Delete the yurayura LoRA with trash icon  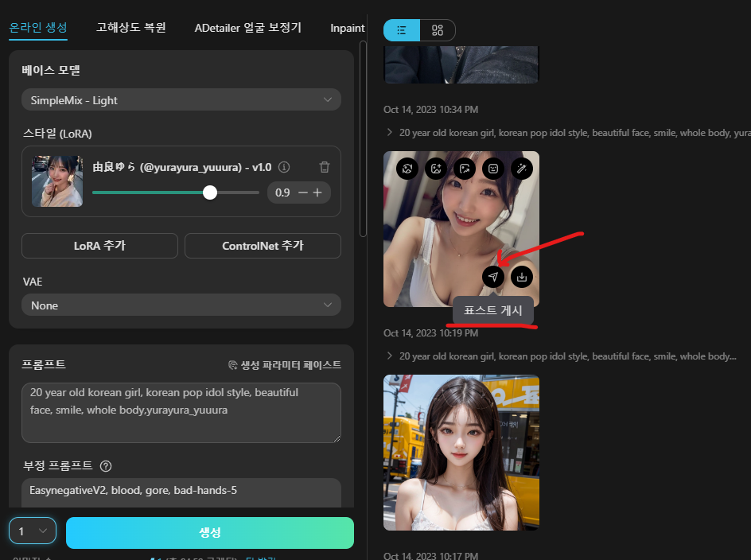pos(324,167)
